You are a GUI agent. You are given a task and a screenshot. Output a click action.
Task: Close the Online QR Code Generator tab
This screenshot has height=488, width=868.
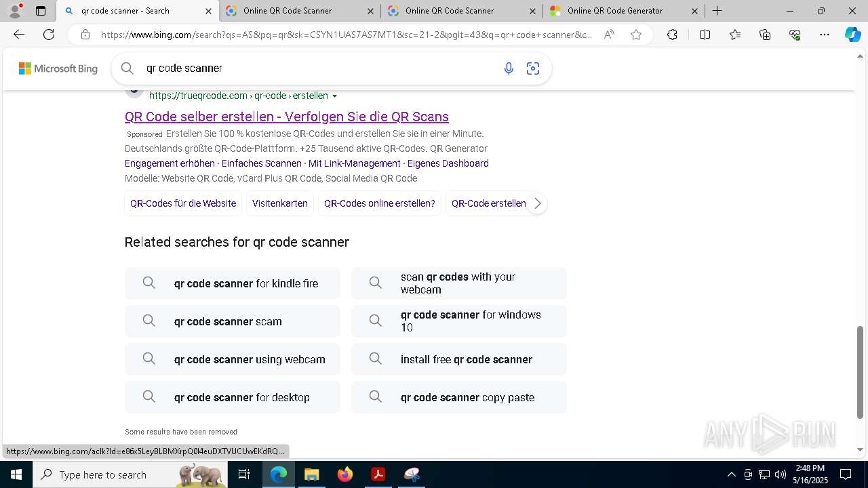pyautogui.click(x=694, y=11)
